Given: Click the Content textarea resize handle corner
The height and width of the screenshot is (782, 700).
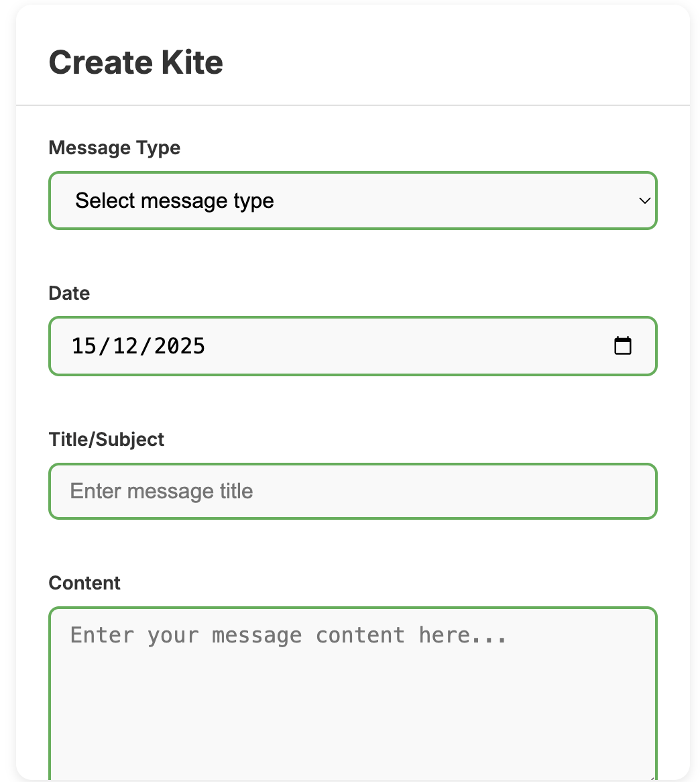Looking at the screenshot, I should click(x=652, y=778).
